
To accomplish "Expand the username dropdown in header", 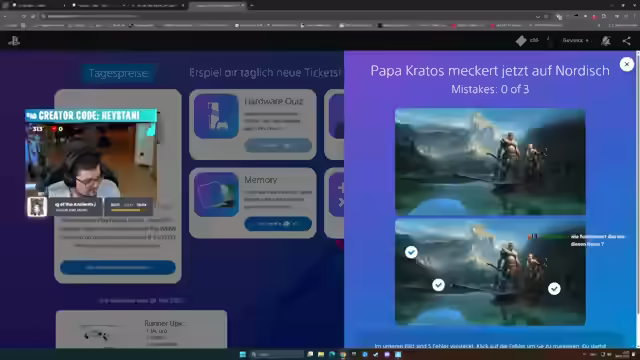I will [x=575, y=40].
